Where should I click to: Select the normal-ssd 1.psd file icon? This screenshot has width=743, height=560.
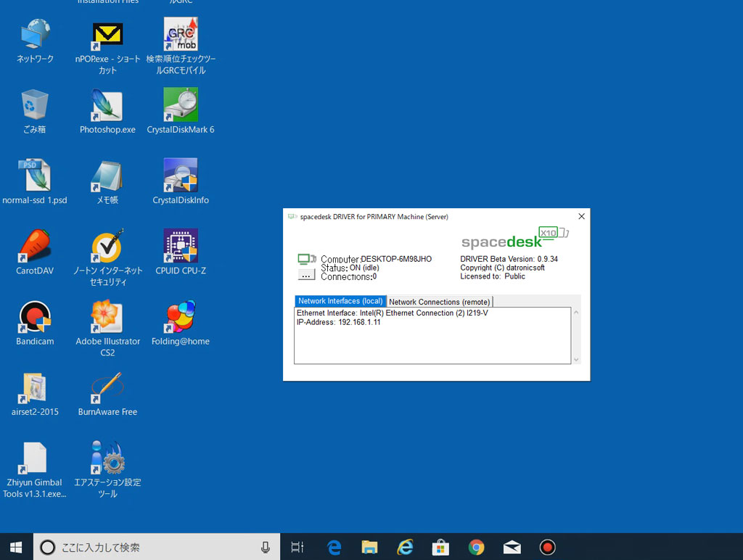coord(35,176)
